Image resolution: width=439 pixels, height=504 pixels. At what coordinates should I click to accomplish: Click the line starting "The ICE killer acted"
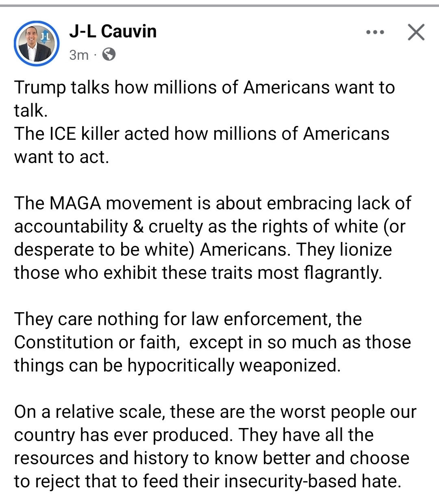point(202,134)
